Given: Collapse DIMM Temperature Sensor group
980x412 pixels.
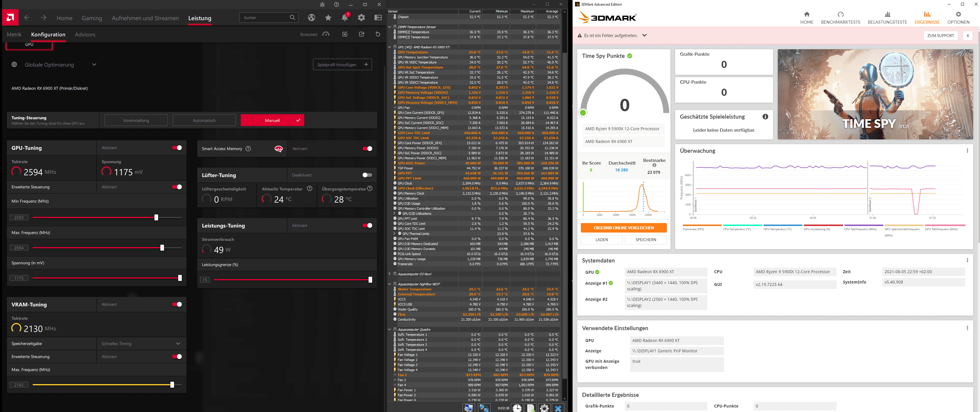Looking at the screenshot, I should click(x=390, y=27).
